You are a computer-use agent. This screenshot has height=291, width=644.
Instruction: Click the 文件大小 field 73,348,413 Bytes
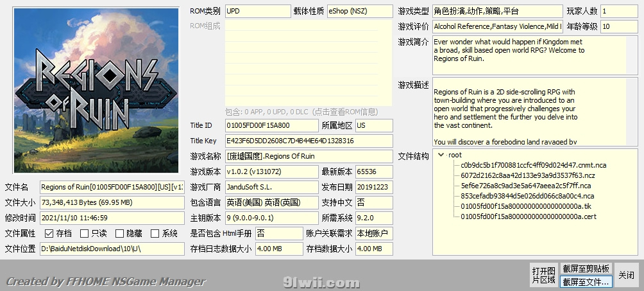(112, 202)
